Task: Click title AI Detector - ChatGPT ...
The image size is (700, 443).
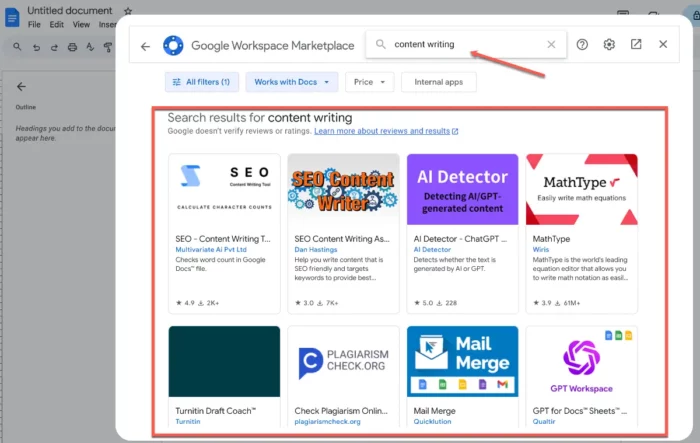Action: point(460,239)
